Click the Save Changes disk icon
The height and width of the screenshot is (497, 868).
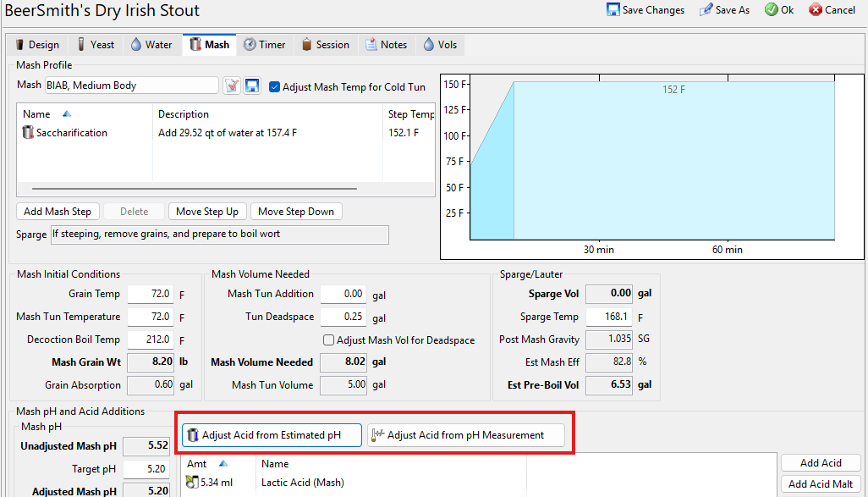click(x=613, y=10)
